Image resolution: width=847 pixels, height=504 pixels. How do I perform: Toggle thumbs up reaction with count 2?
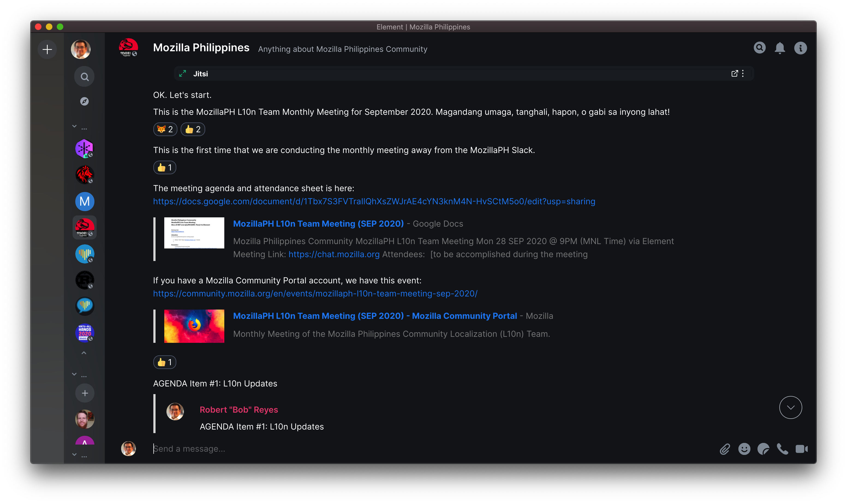click(193, 129)
